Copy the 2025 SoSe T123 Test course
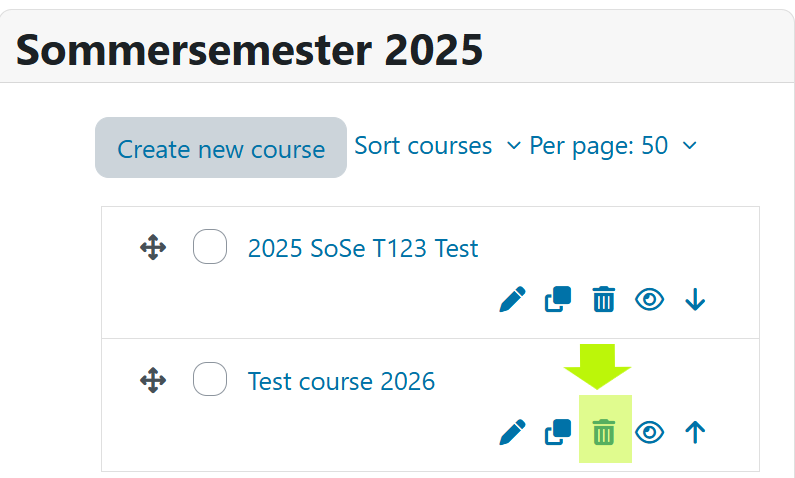The image size is (795, 478). click(558, 299)
